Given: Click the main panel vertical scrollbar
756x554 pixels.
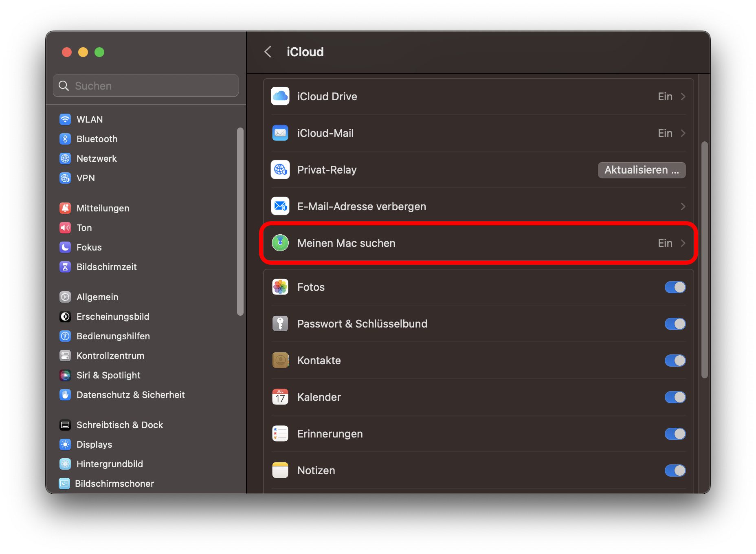Looking at the screenshot, I should [x=704, y=261].
